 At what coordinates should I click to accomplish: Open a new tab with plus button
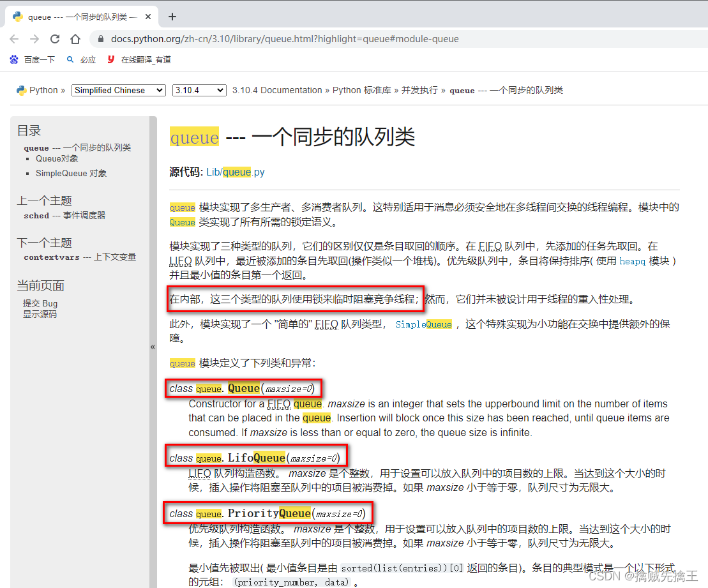tap(172, 17)
